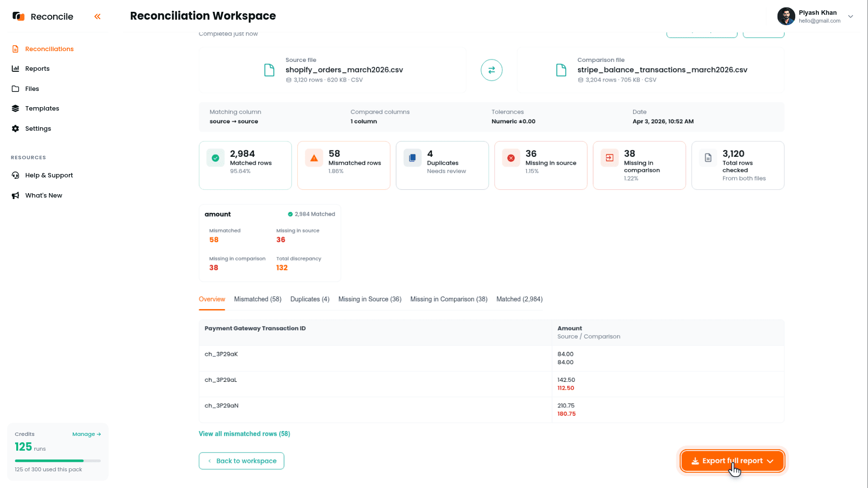868x488 pixels.
Task: Click the date Apr 3, 2026, 10:52 AM
Action: click(x=663, y=121)
